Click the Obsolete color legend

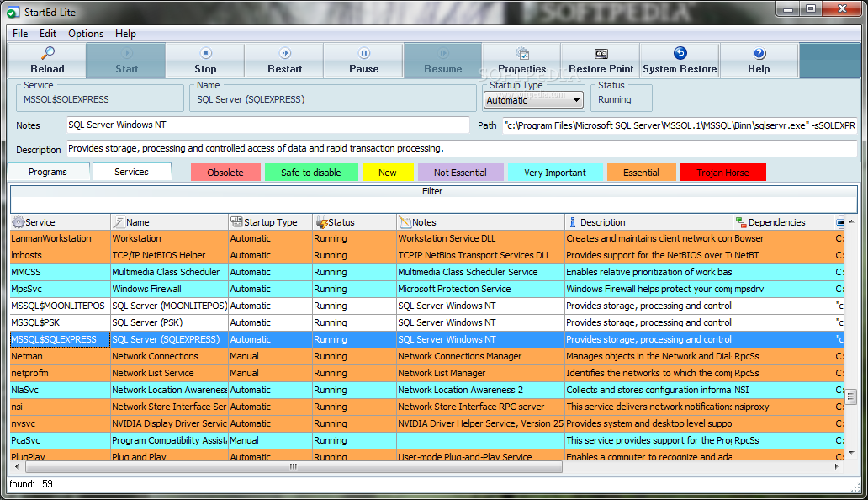click(x=225, y=173)
